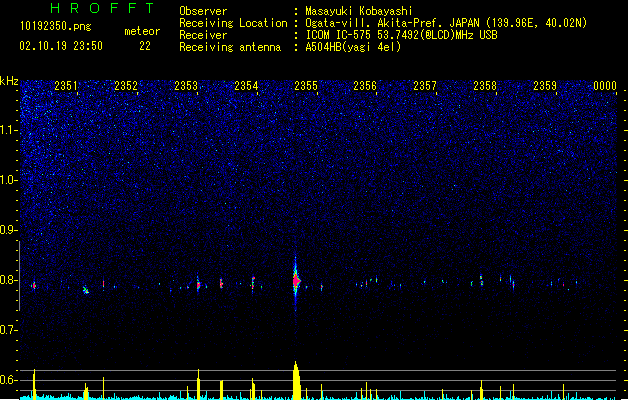
Task: Click the "Receiver" field label
Action: 203,35
